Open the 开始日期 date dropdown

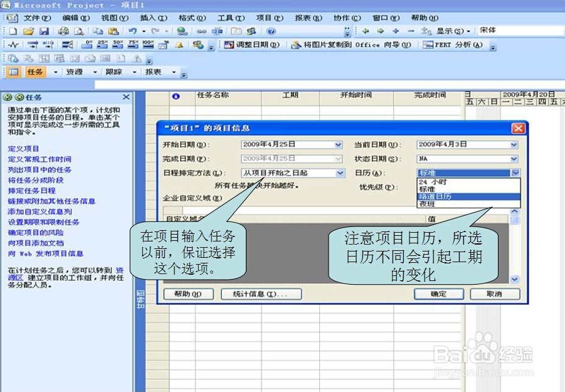[339, 145]
